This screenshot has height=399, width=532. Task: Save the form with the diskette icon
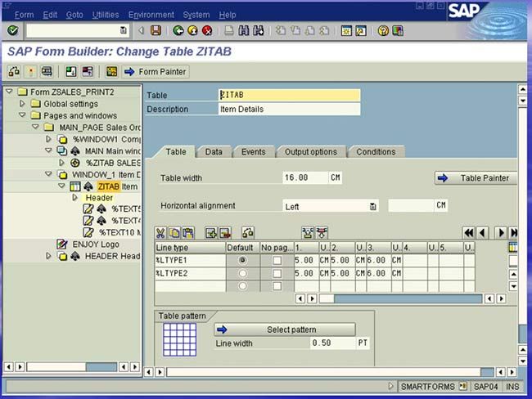156,31
